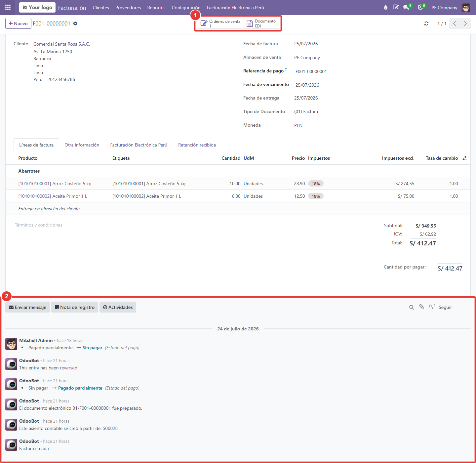Open the PE Company switcher dropdown
Screen dimensions: 476x463
click(444, 8)
